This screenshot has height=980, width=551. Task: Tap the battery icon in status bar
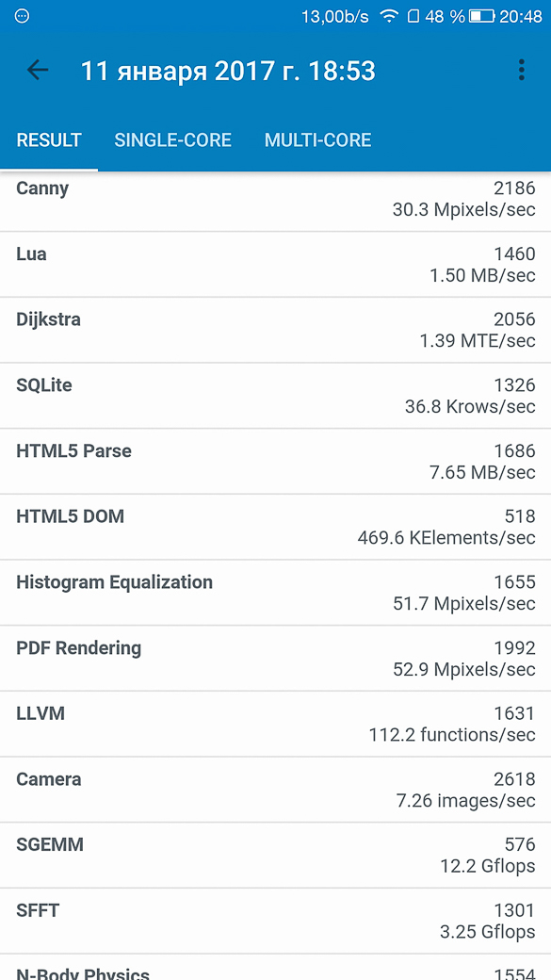coord(481,17)
